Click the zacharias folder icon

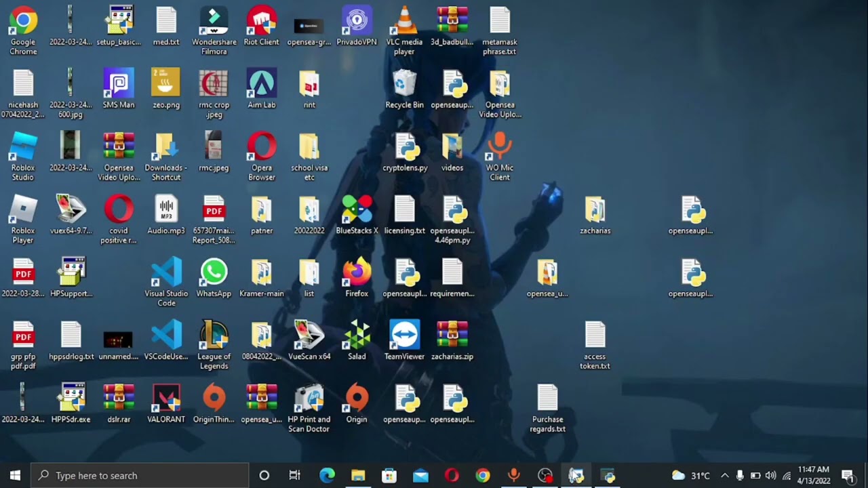point(595,215)
